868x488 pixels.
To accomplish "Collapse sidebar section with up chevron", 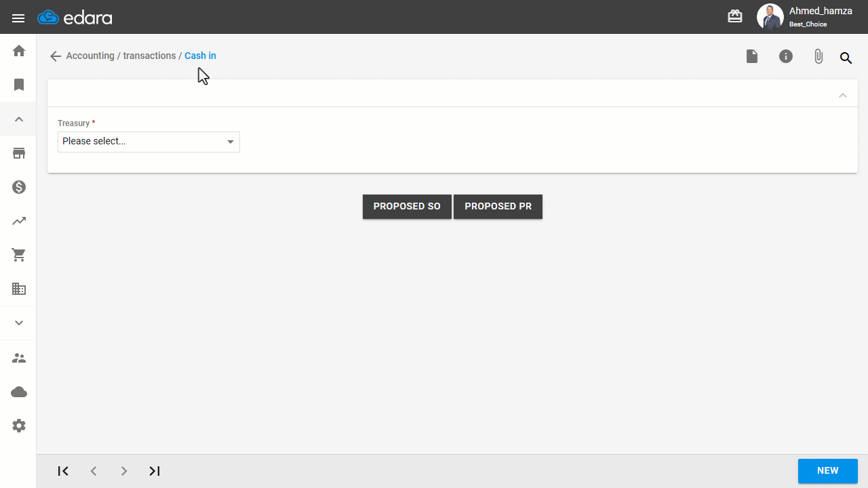I will click(x=19, y=119).
